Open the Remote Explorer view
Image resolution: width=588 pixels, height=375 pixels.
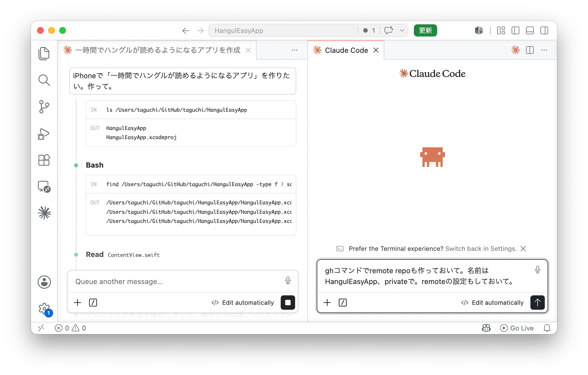(x=44, y=187)
